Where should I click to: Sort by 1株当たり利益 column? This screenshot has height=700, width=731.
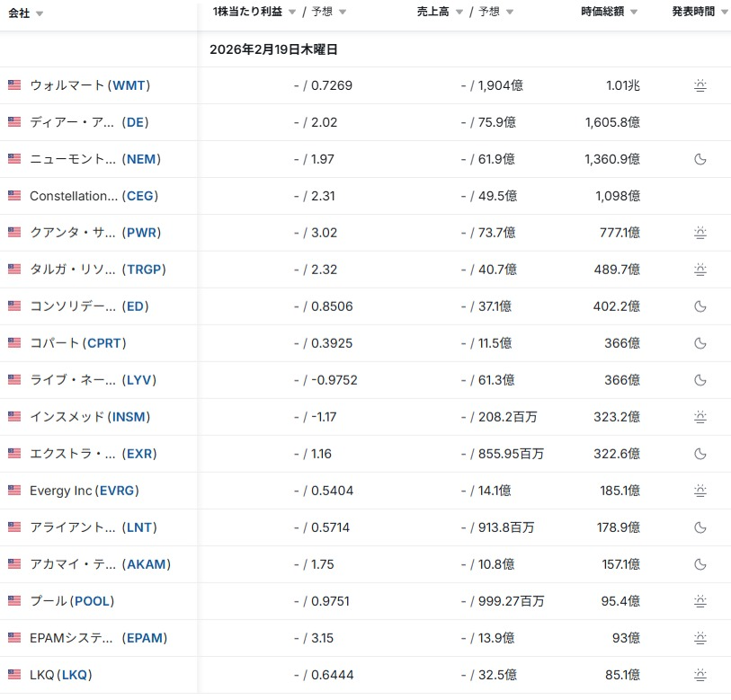[x=246, y=12]
